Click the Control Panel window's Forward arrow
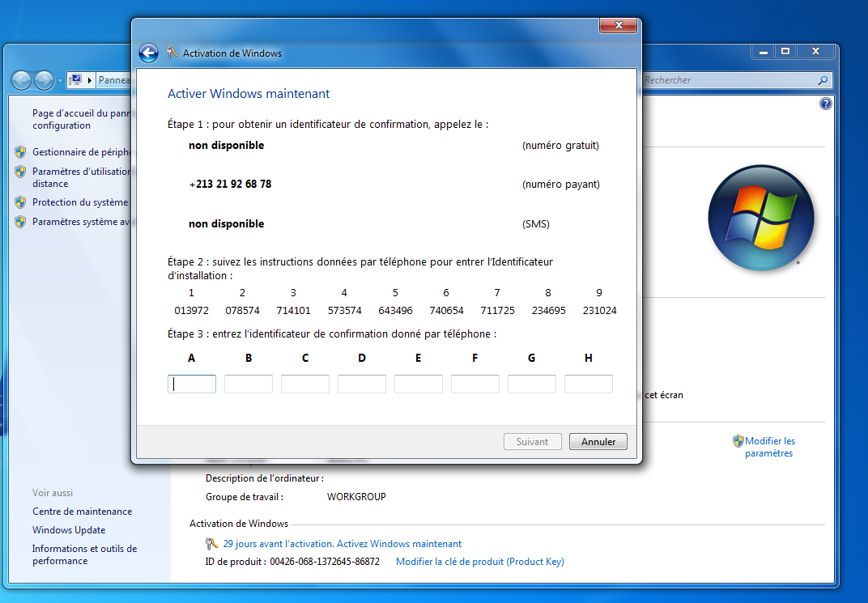The height and width of the screenshot is (603, 868). click(44, 80)
